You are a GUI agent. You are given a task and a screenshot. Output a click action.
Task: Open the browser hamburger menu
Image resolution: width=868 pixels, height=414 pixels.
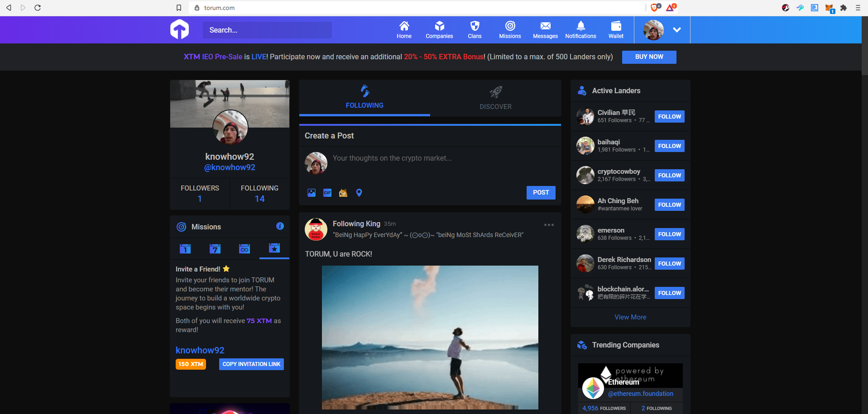858,8
